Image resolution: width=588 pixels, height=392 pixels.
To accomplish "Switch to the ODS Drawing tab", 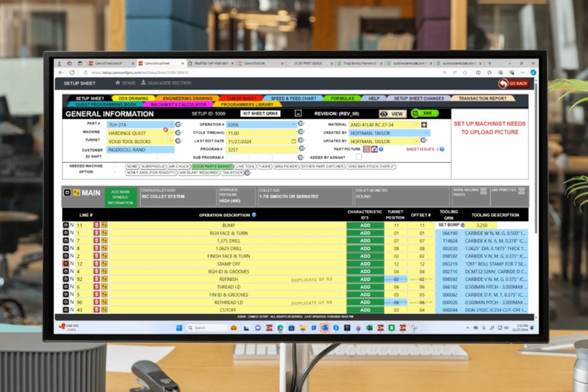I will coord(133,99).
